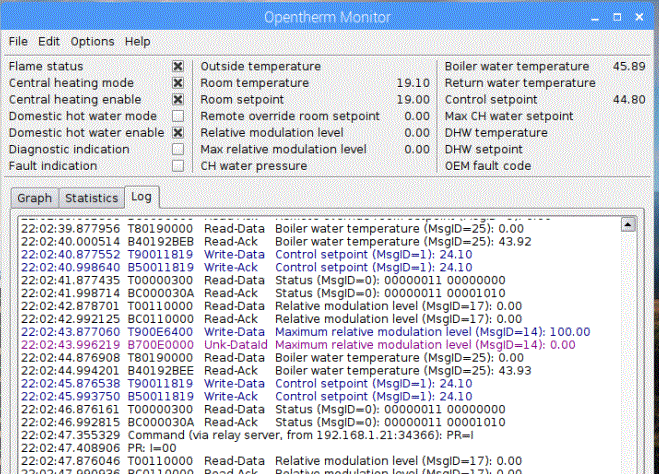Select log line timestamped 22:02:42.878701
Screen dimensions: 659x474
(x=272, y=306)
